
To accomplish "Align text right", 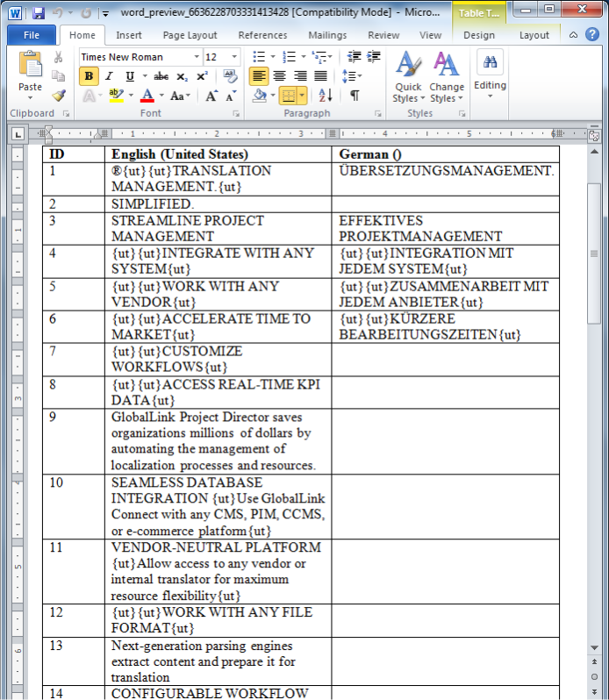I will click(x=300, y=76).
